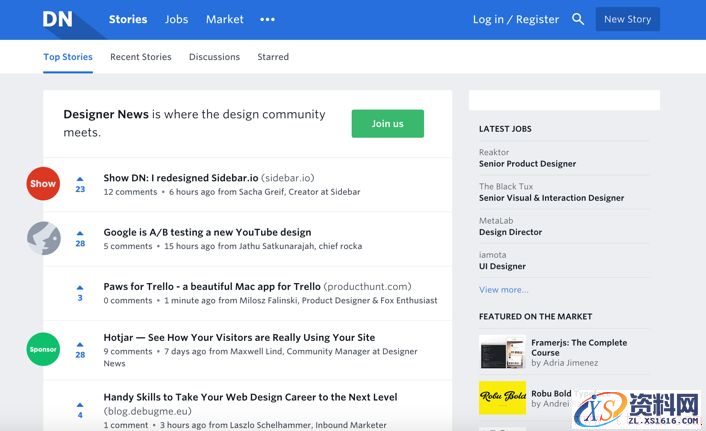Image resolution: width=706 pixels, height=431 pixels.
Task: Go to Jobs in the top navigation
Action: tap(176, 19)
